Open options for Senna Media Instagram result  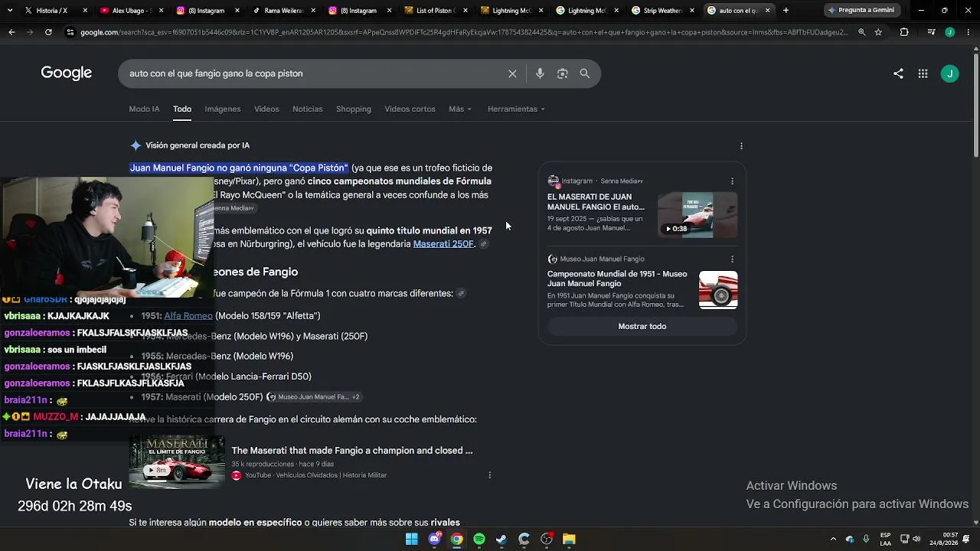click(x=732, y=181)
